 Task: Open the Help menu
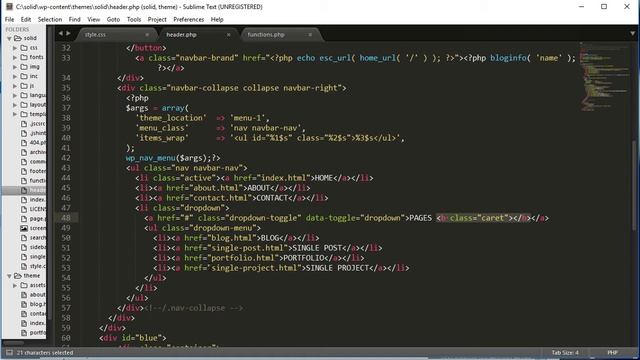pyautogui.click(x=217, y=19)
